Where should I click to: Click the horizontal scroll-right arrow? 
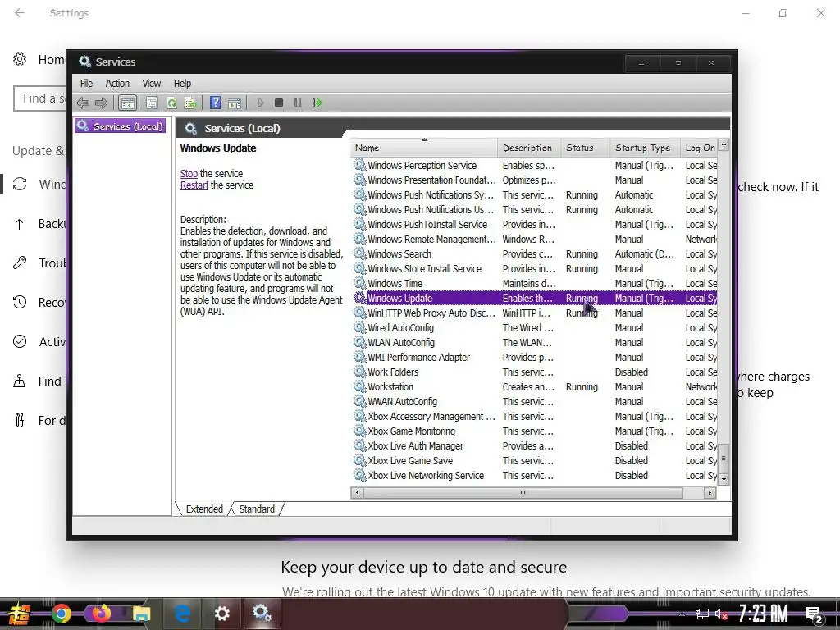point(710,492)
